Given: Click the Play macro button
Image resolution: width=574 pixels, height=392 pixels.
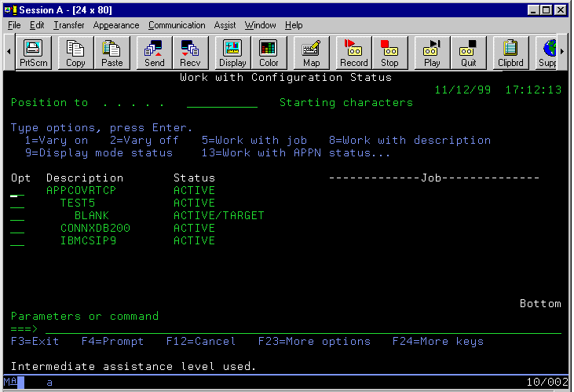Looking at the screenshot, I should click(432, 53).
